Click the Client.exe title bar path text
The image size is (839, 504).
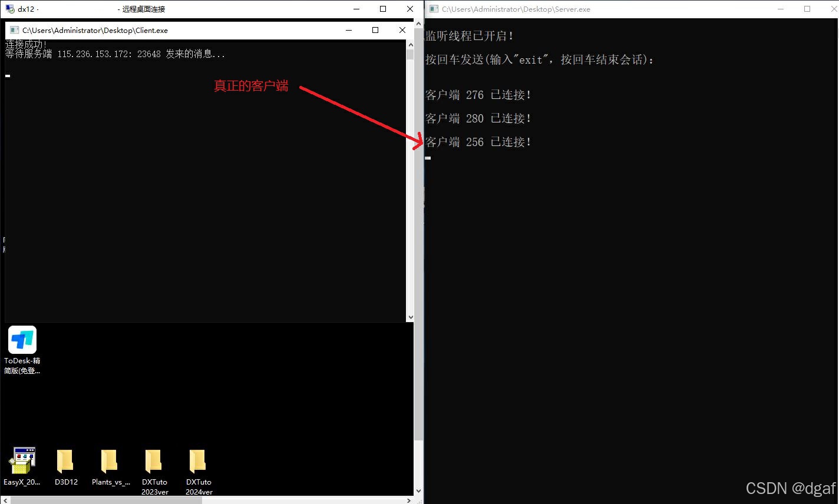coord(95,30)
